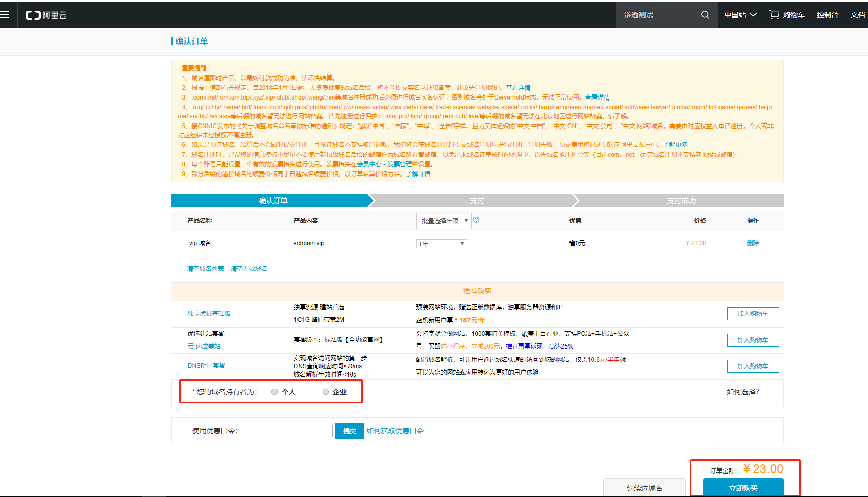Open 控制台 in top navigation
This screenshot has height=497, width=868.
coord(827,15)
